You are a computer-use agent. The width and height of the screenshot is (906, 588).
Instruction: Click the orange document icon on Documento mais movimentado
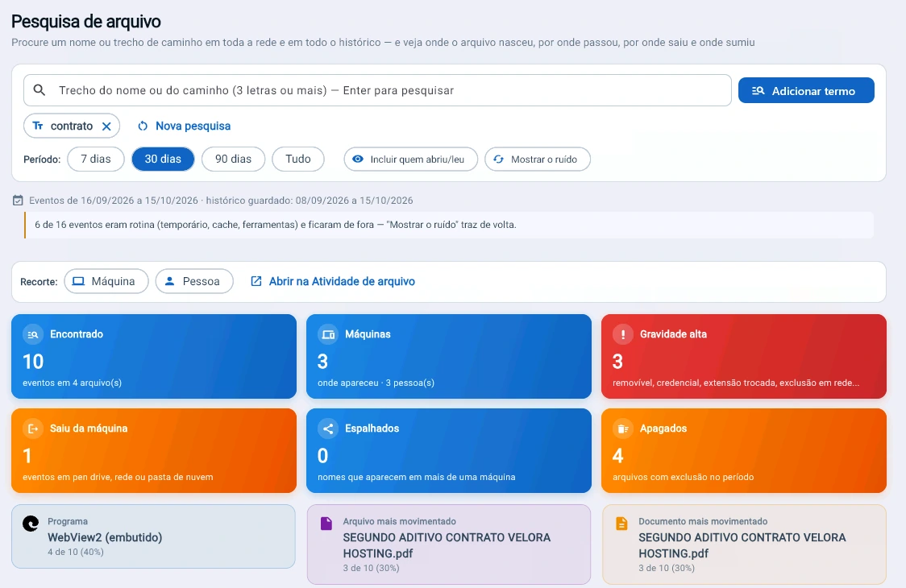point(621,524)
